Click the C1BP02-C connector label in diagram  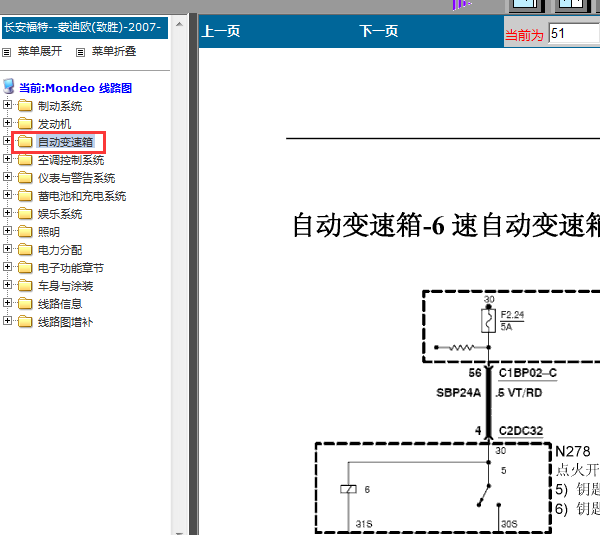pyautogui.click(x=528, y=373)
